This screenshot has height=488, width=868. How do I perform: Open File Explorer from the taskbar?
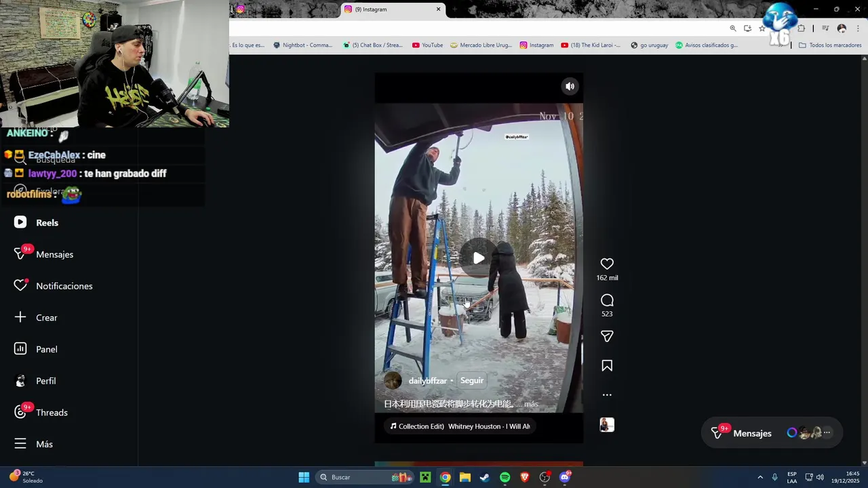[x=465, y=477]
